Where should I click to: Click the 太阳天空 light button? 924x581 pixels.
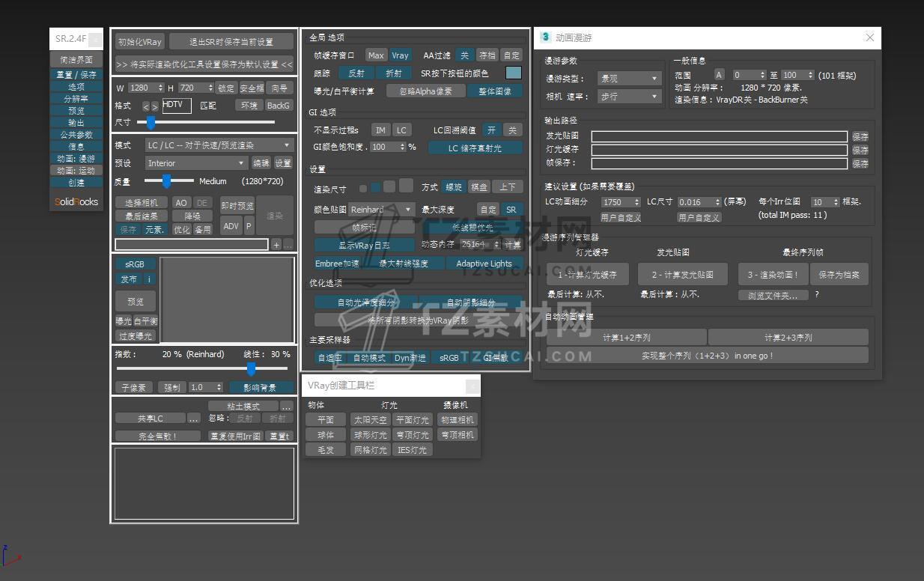pyautogui.click(x=371, y=420)
